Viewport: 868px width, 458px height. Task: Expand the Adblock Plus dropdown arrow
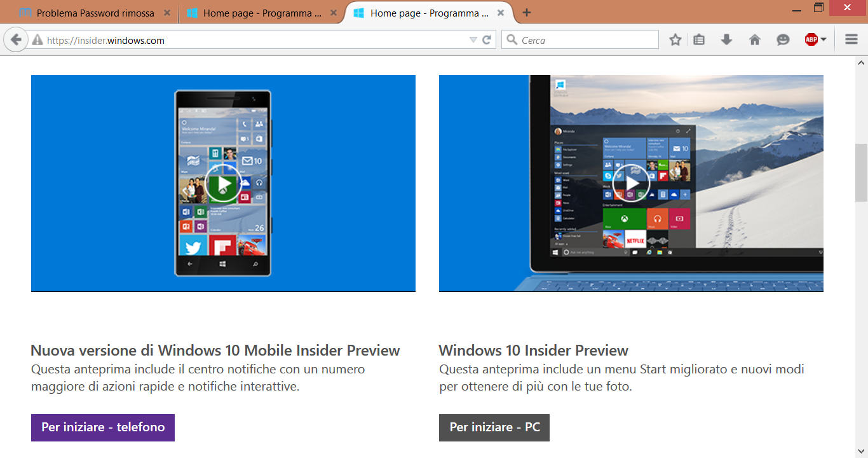click(x=824, y=40)
